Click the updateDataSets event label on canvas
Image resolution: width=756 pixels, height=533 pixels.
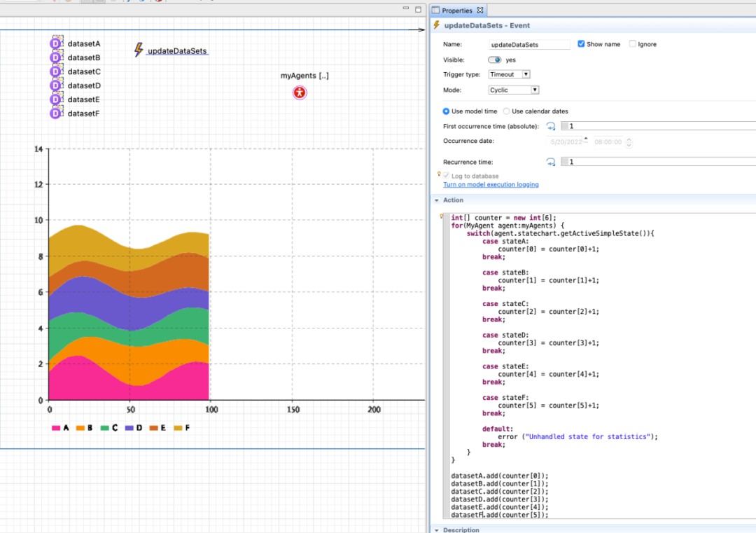[177, 51]
